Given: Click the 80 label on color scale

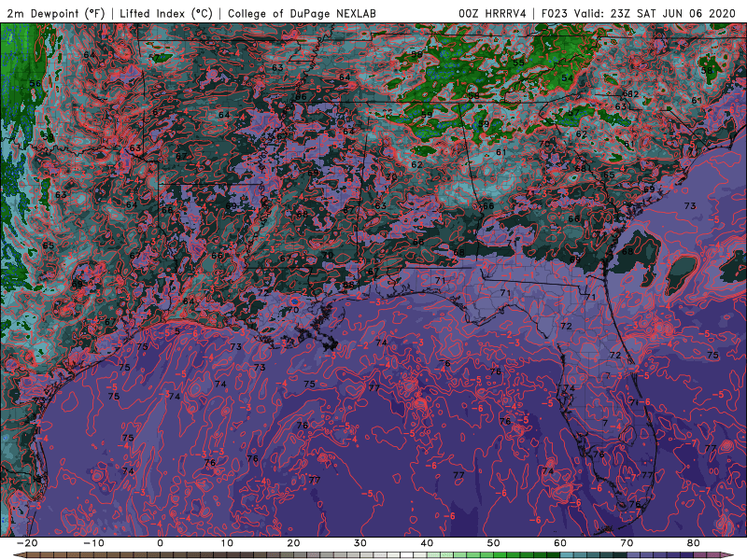Looking at the screenshot, I should click(x=694, y=543).
